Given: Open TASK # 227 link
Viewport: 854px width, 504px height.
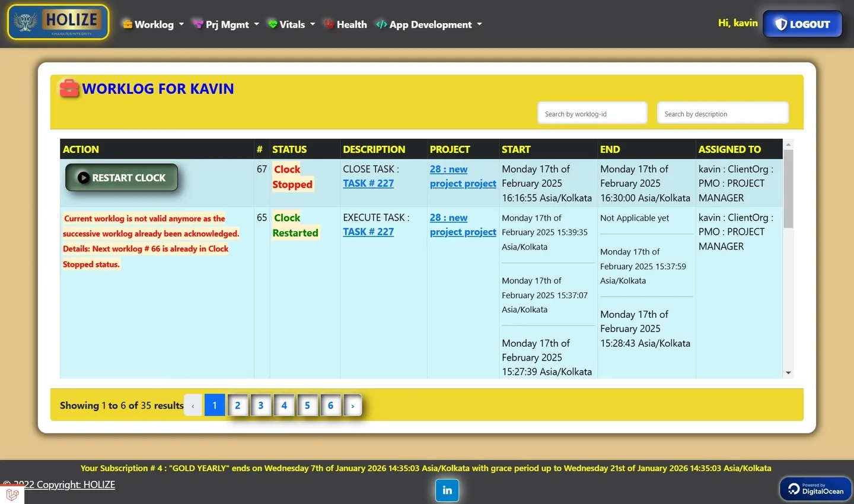Looking at the screenshot, I should 368,183.
